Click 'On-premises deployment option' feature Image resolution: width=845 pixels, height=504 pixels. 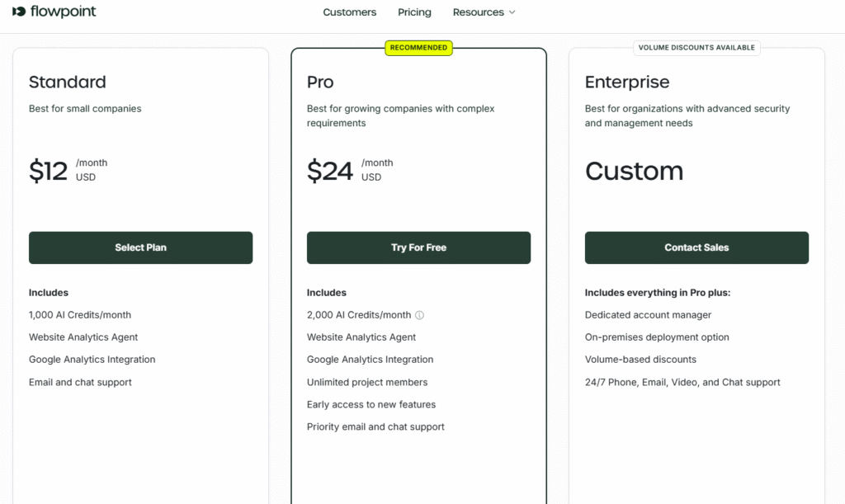657,337
